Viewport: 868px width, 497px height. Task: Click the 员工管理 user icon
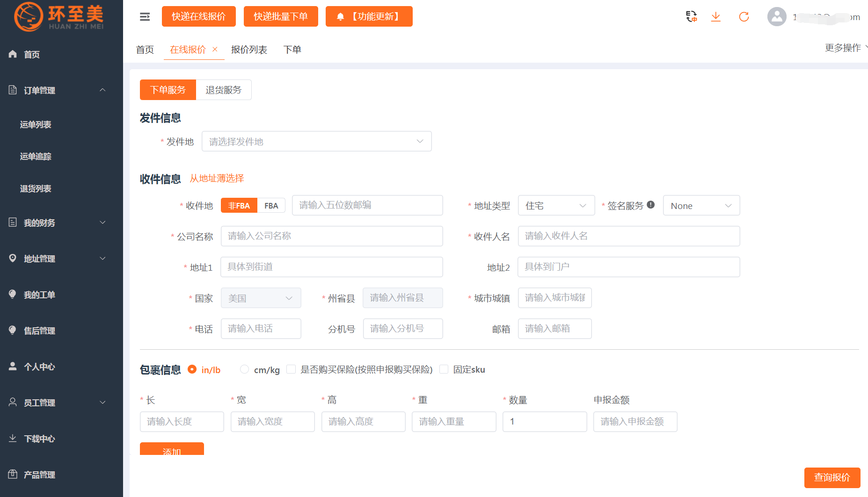(x=13, y=402)
